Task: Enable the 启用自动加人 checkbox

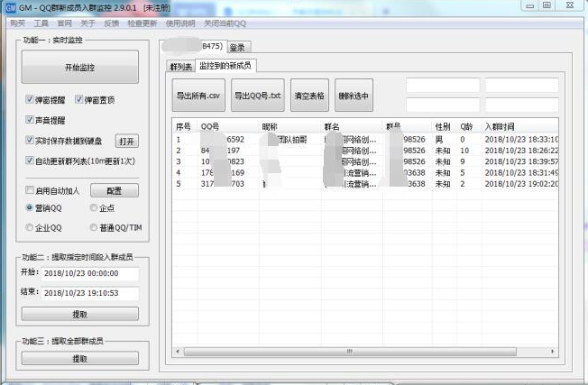Action: pyautogui.click(x=30, y=190)
